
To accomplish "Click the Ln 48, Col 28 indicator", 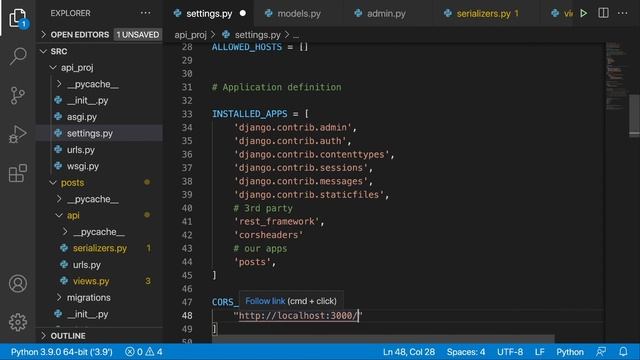I will coord(409,352).
